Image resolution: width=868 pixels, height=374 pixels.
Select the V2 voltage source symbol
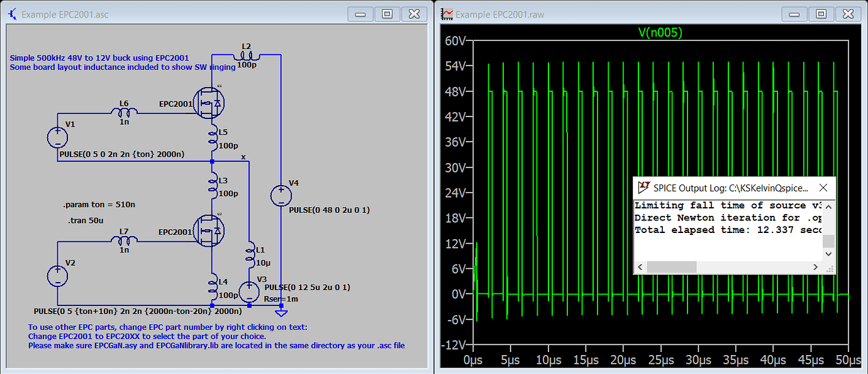tap(57, 276)
